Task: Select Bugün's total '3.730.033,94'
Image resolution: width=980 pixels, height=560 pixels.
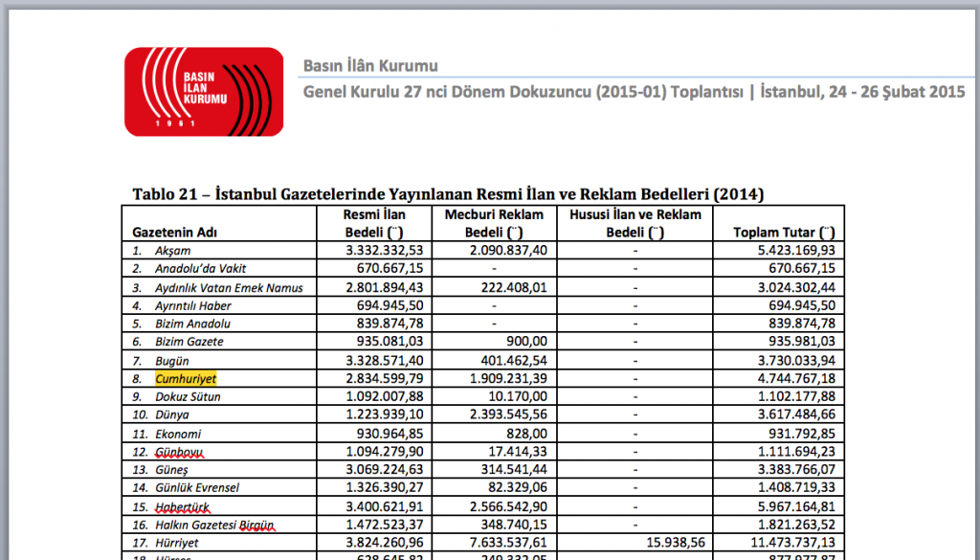Action: pyautogui.click(x=796, y=361)
